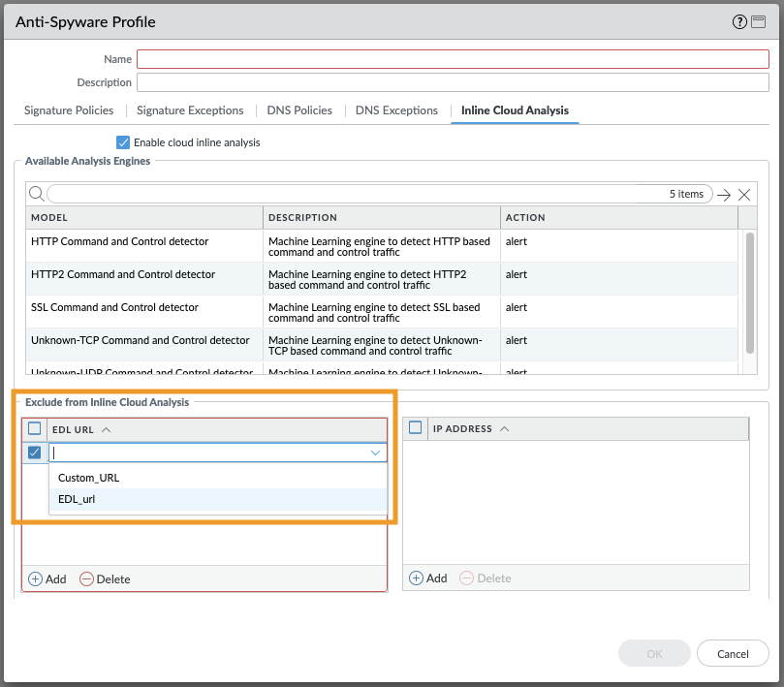Check the IP Address header checkbox

click(416, 428)
